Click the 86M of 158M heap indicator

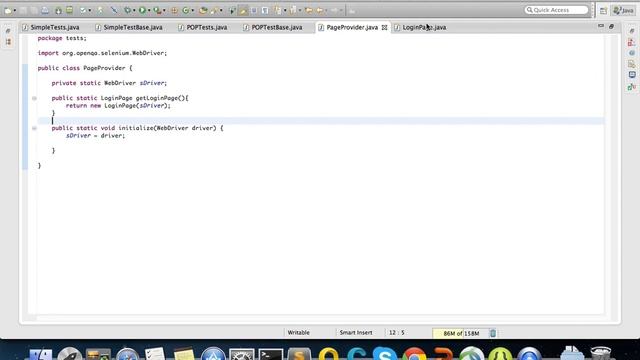click(x=461, y=333)
